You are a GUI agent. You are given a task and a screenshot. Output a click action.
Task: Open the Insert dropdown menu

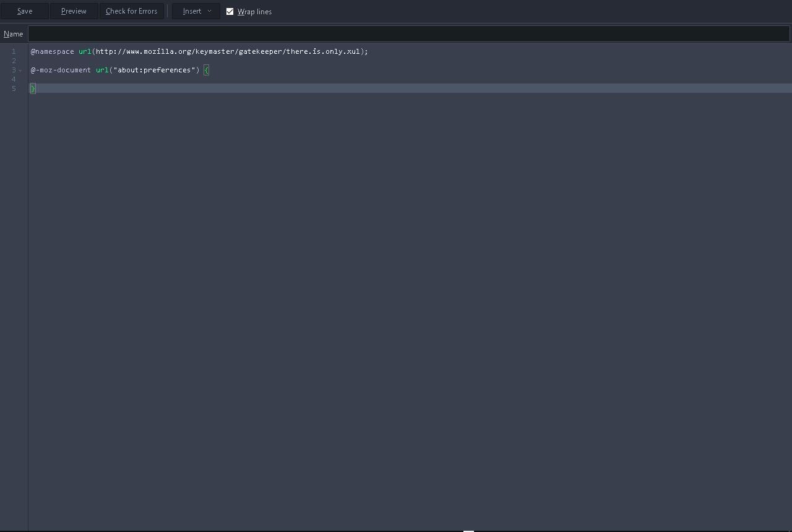coord(196,11)
